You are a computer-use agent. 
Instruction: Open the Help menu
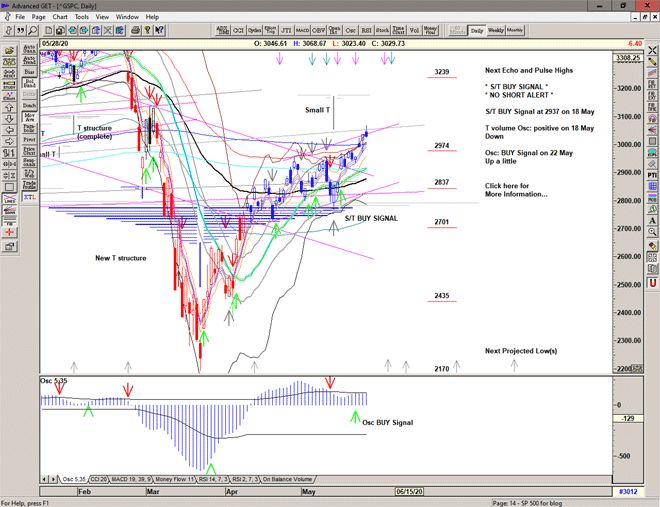pyautogui.click(x=152, y=17)
